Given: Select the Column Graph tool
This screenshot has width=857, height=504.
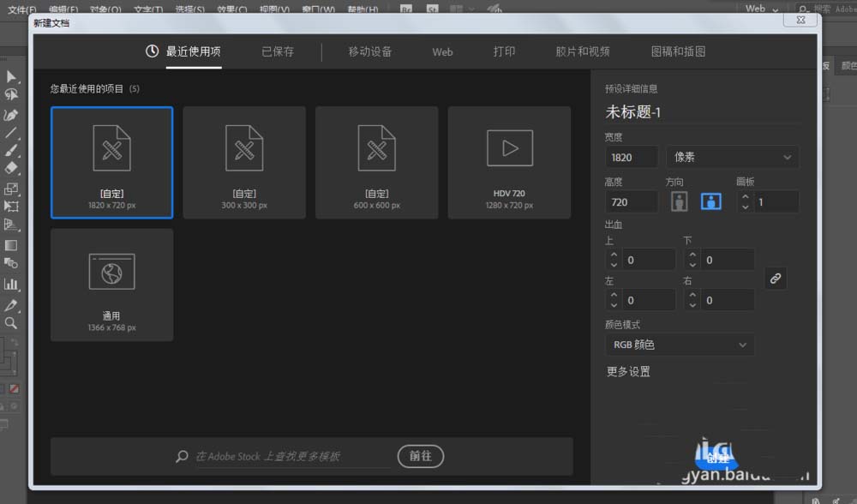Looking at the screenshot, I should click(11, 284).
